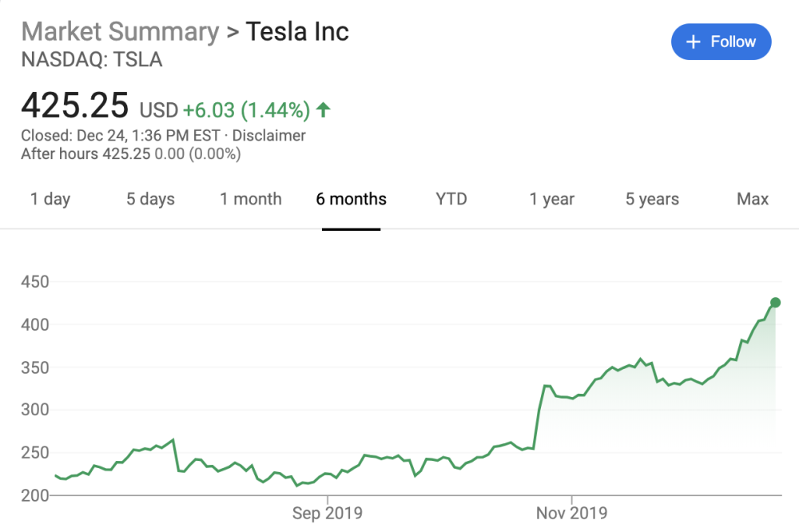Click the 425.25 stock price
Screen dimensions: 799x532
point(75,105)
